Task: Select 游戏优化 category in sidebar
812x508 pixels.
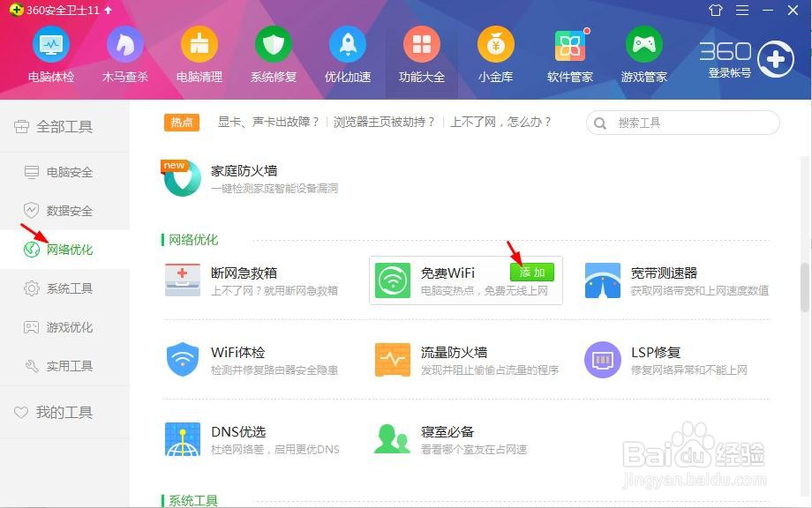Action: tap(64, 327)
